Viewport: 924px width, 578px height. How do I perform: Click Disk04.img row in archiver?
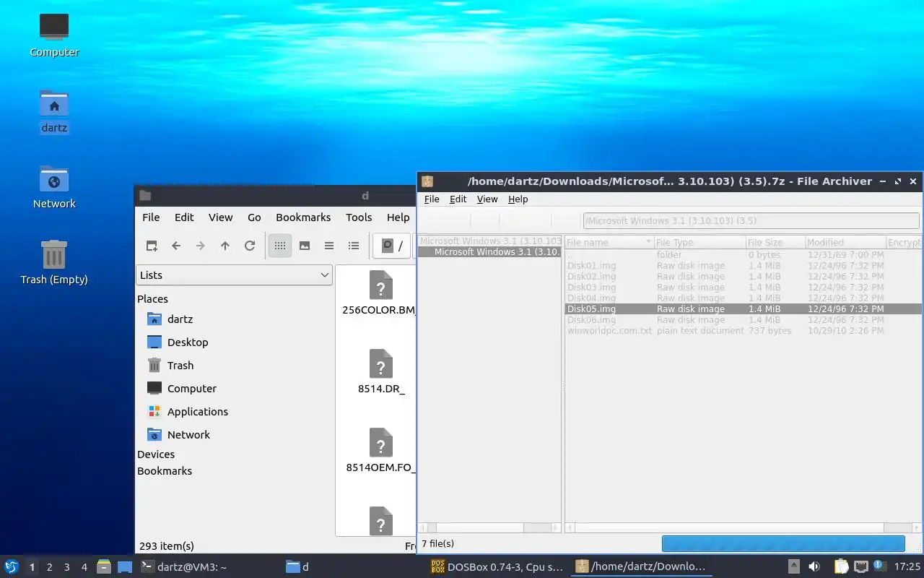coord(744,298)
